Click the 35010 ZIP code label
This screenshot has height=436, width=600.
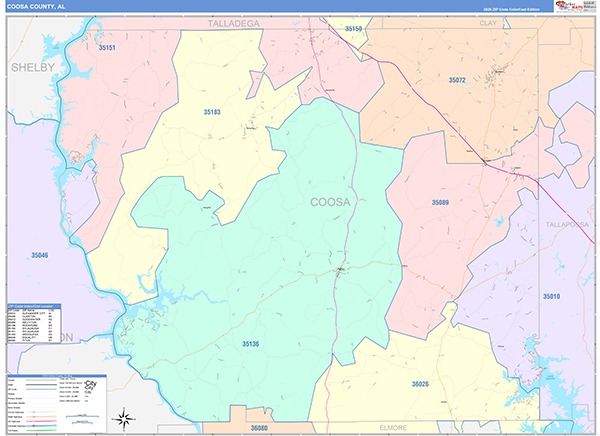pyautogui.click(x=551, y=296)
